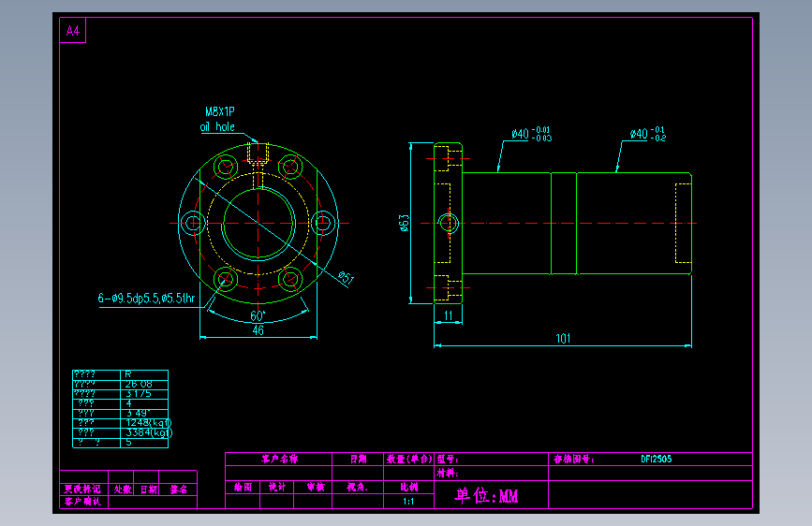Select the 'DFI2505' drawing number
Viewport: 812px width, 526px height.
tap(657, 460)
